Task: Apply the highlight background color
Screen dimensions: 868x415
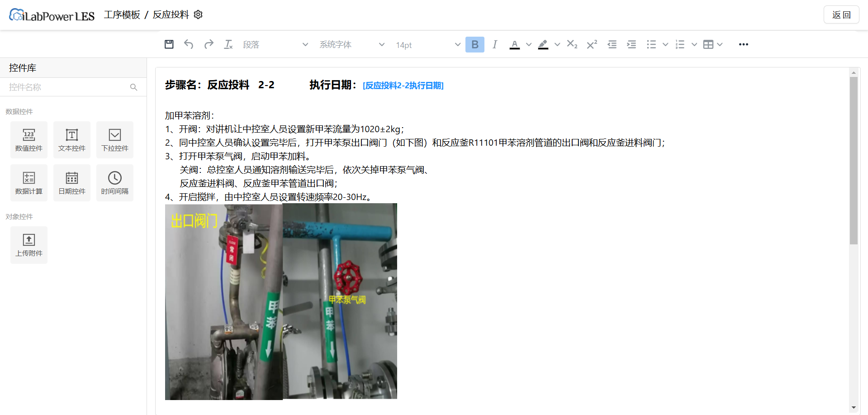Action: [543, 44]
